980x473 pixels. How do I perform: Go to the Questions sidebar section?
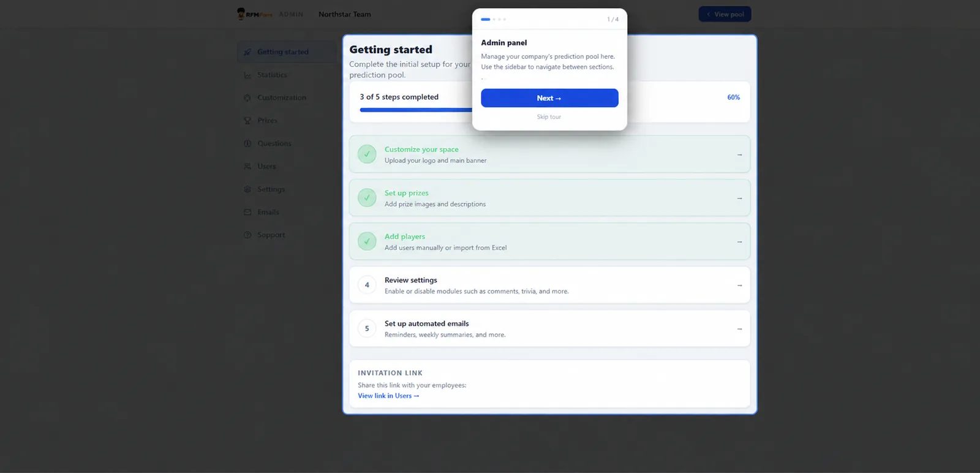pyautogui.click(x=287, y=143)
